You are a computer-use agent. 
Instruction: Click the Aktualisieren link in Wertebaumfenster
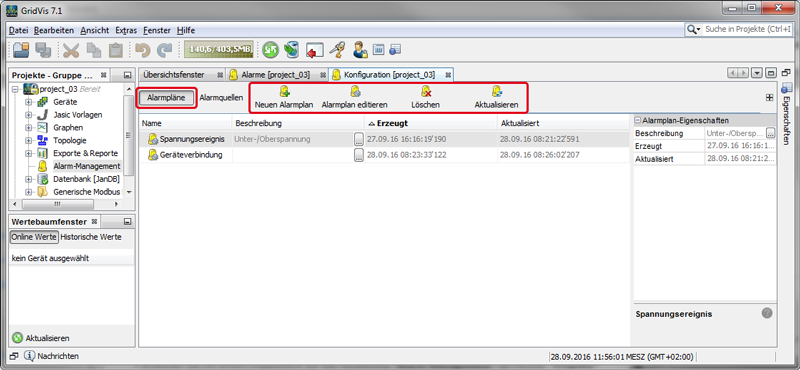pos(47,338)
